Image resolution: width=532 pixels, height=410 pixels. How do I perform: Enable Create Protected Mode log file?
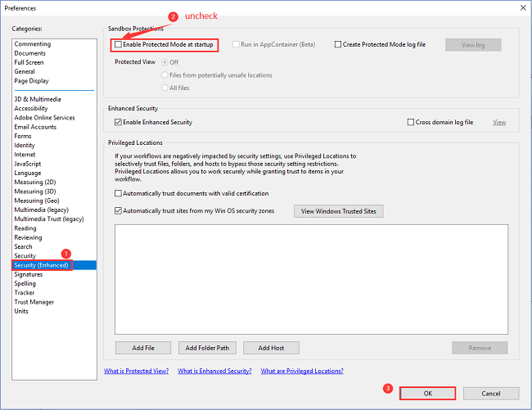[338, 44]
